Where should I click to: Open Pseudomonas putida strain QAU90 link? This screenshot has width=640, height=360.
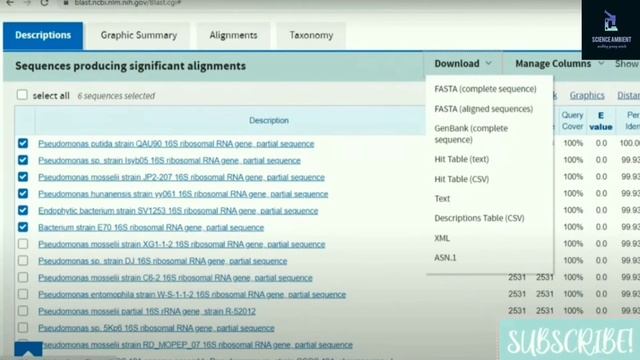pos(176,144)
